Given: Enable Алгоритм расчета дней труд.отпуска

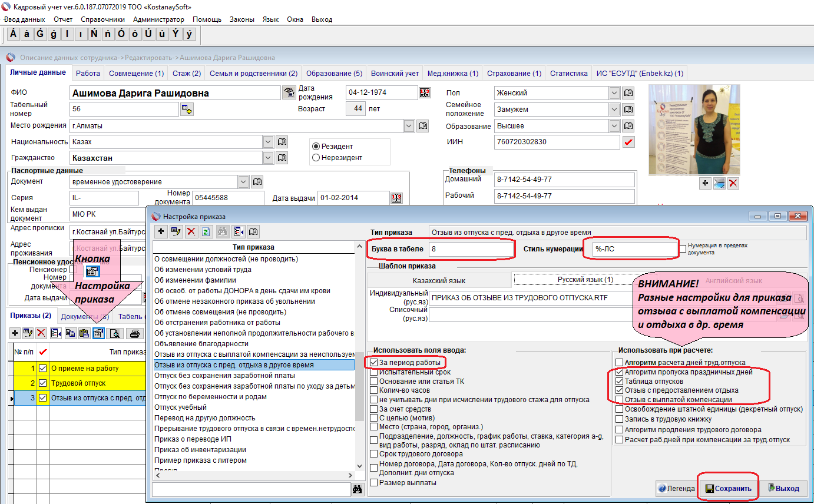Looking at the screenshot, I should (619, 362).
